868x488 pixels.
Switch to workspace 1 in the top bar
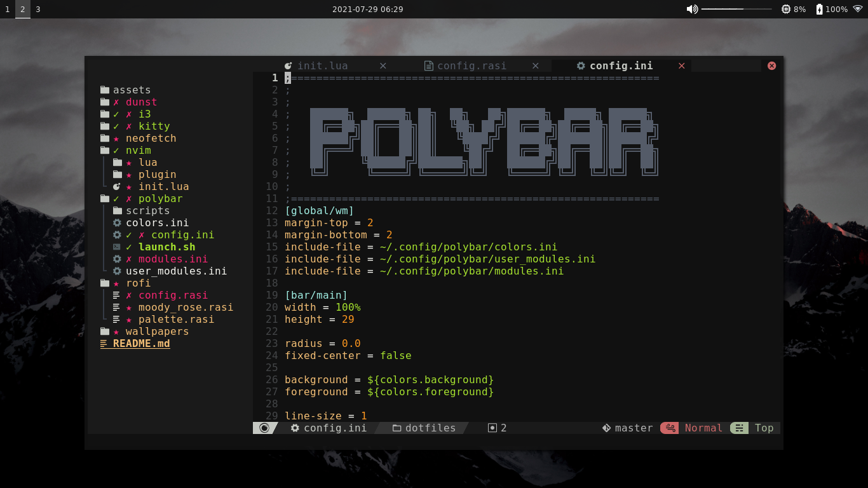pyautogui.click(x=8, y=10)
